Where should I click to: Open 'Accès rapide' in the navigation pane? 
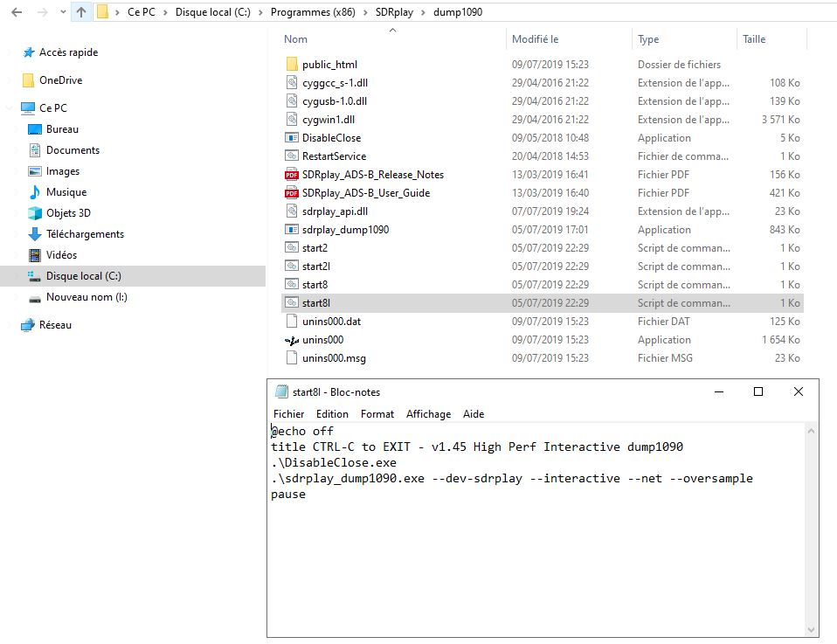click(68, 52)
